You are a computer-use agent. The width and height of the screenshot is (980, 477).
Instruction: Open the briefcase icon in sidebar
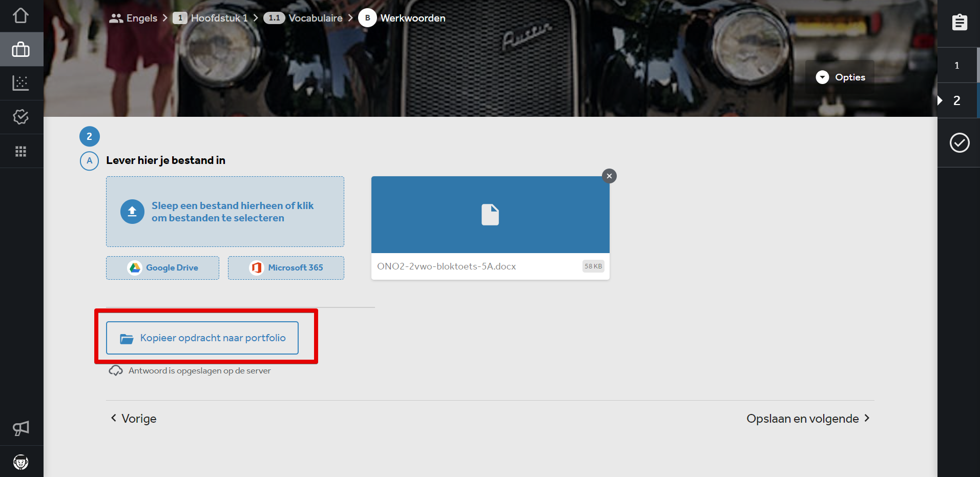coord(20,49)
